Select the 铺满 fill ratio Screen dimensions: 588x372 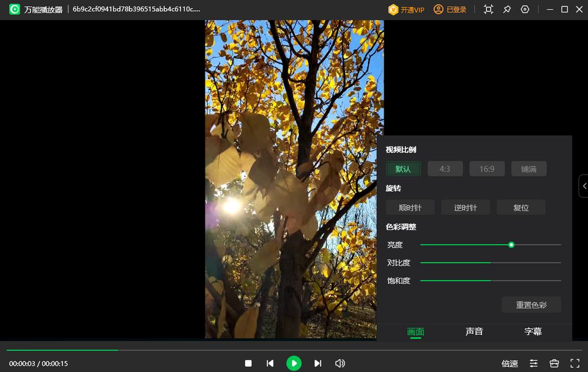click(529, 169)
